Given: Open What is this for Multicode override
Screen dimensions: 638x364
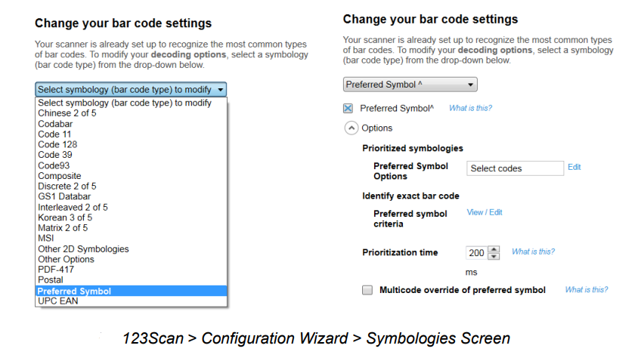Looking at the screenshot, I should (x=586, y=289).
